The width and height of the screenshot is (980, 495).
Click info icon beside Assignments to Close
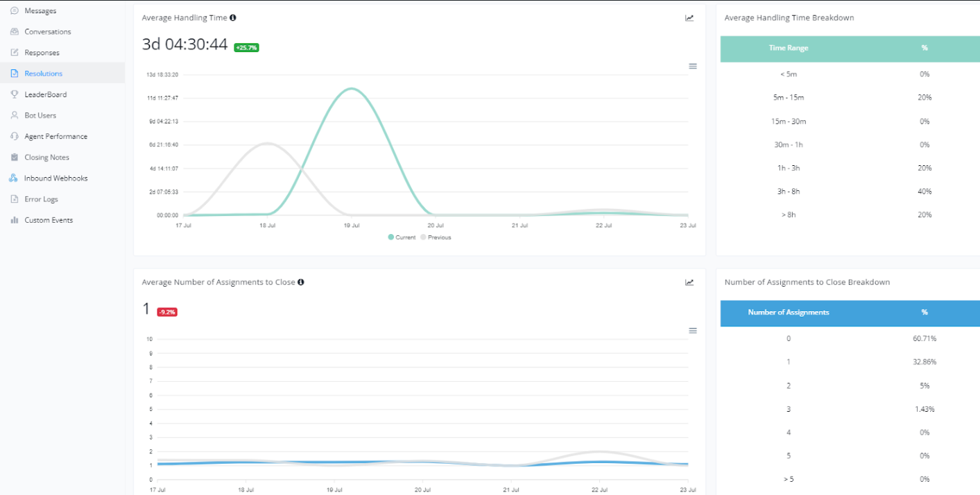(x=301, y=283)
